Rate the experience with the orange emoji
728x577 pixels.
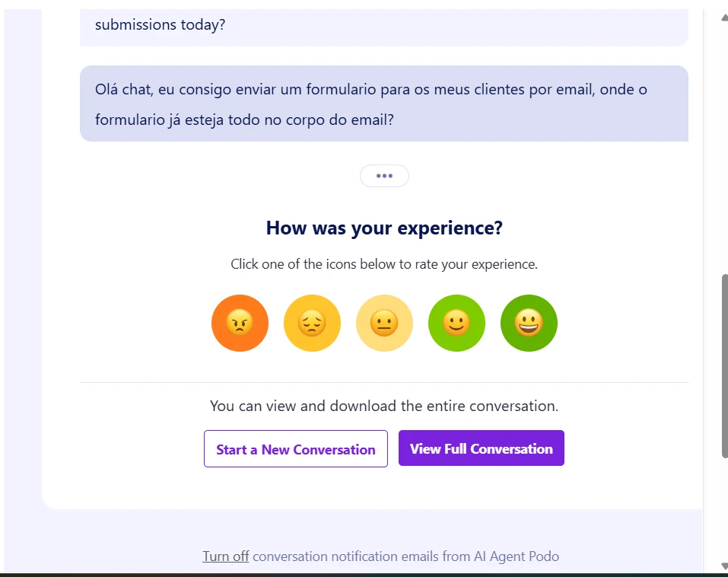coord(240,323)
